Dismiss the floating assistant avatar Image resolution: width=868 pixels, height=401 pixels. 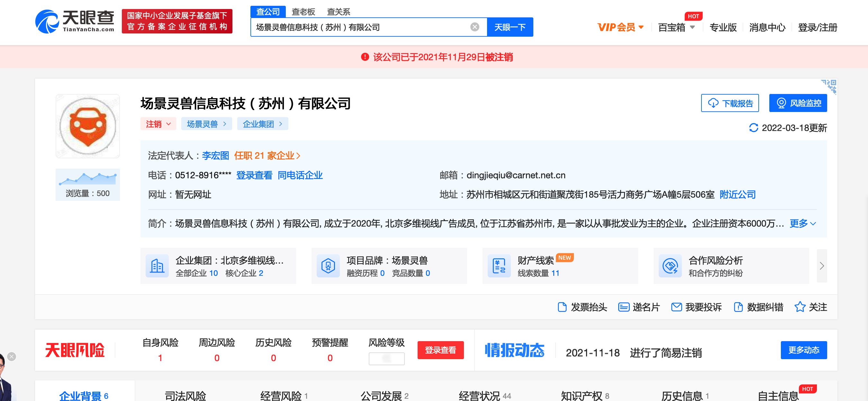[12, 357]
